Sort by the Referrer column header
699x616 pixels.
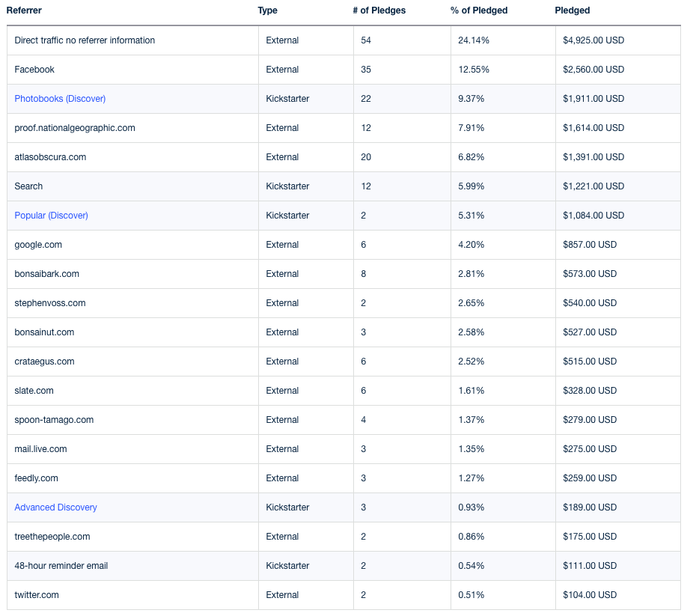click(x=24, y=10)
